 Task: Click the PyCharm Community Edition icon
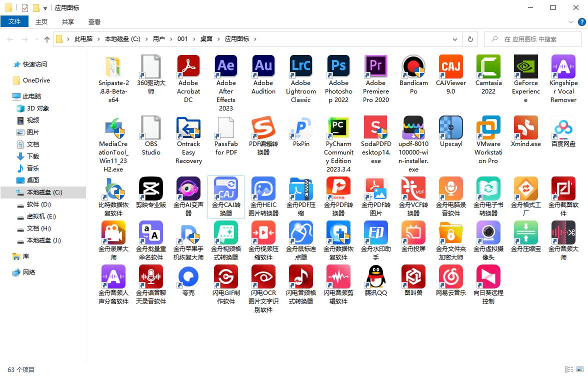point(338,127)
